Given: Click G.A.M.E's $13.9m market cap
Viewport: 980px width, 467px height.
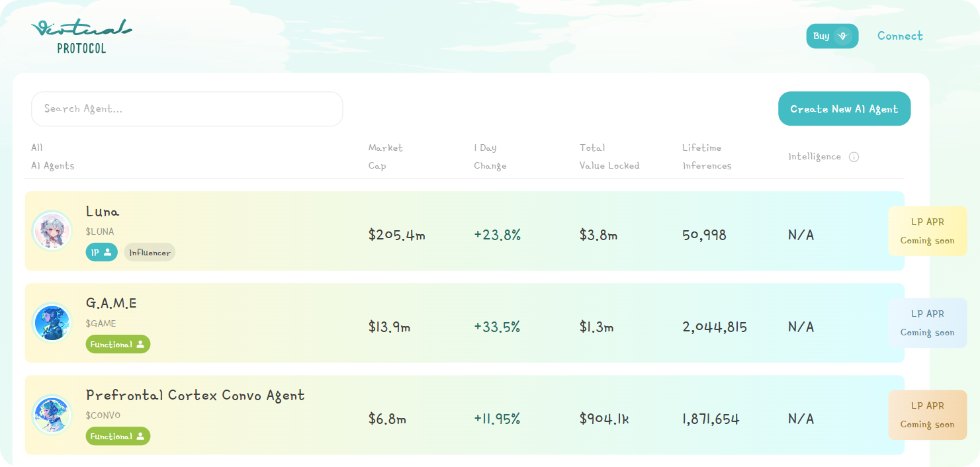Looking at the screenshot, I should pyautogui.click(x=389, y=327).
